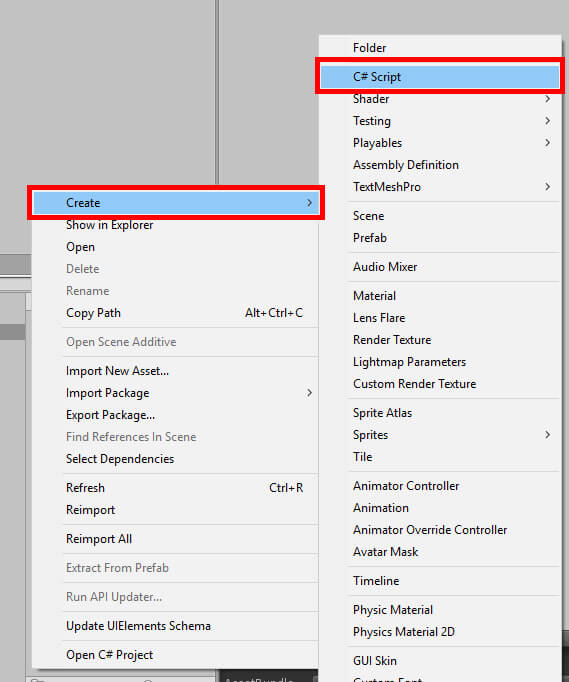Expand the Testing submenu
The image size is (569, 682).
[x=440, y=121]
